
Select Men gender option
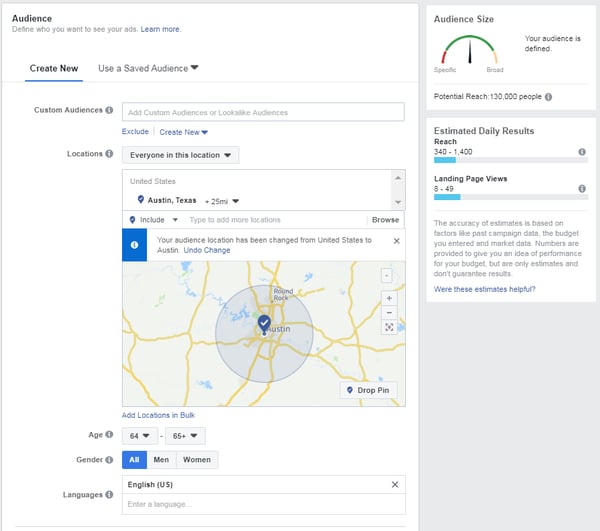click(x=161, y=460)
